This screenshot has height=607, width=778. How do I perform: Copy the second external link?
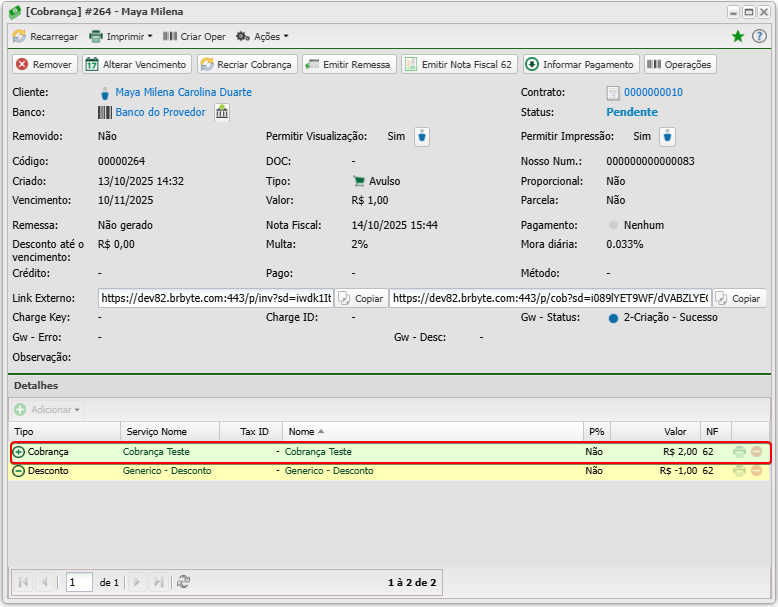[738, 298]
